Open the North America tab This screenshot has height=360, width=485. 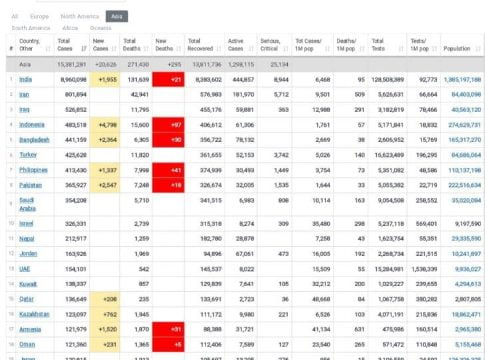[x=80, y=16]
